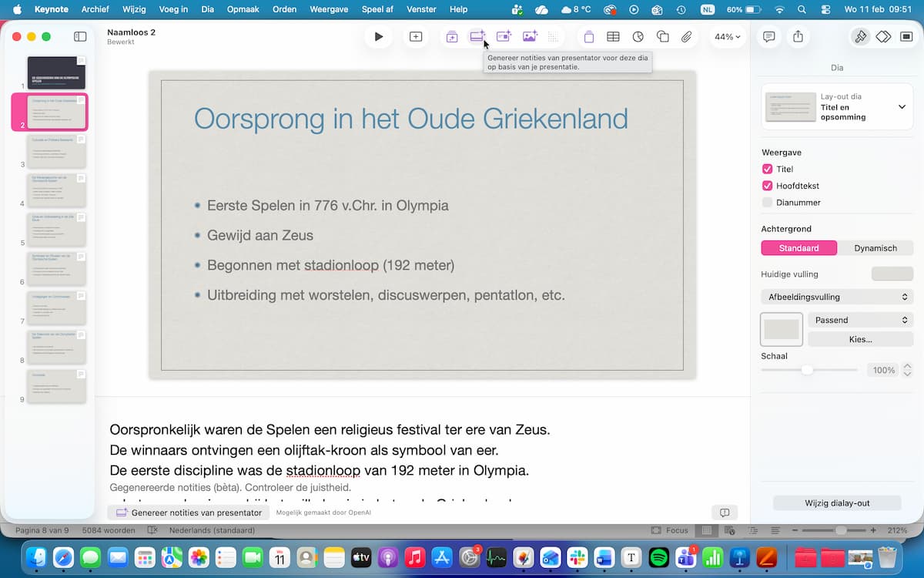Insert a table from the toolbar
Image resolution: width=924 pixels, height=578 pixels.
[613, 37]
